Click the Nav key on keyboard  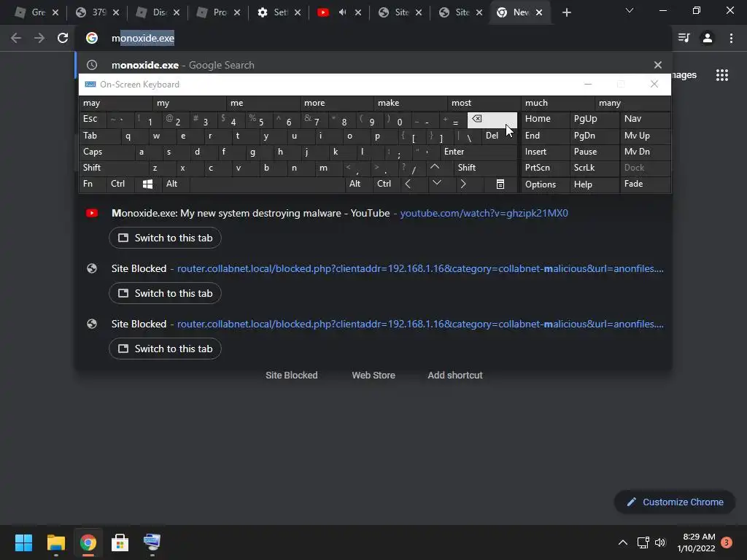click(645, 119)
